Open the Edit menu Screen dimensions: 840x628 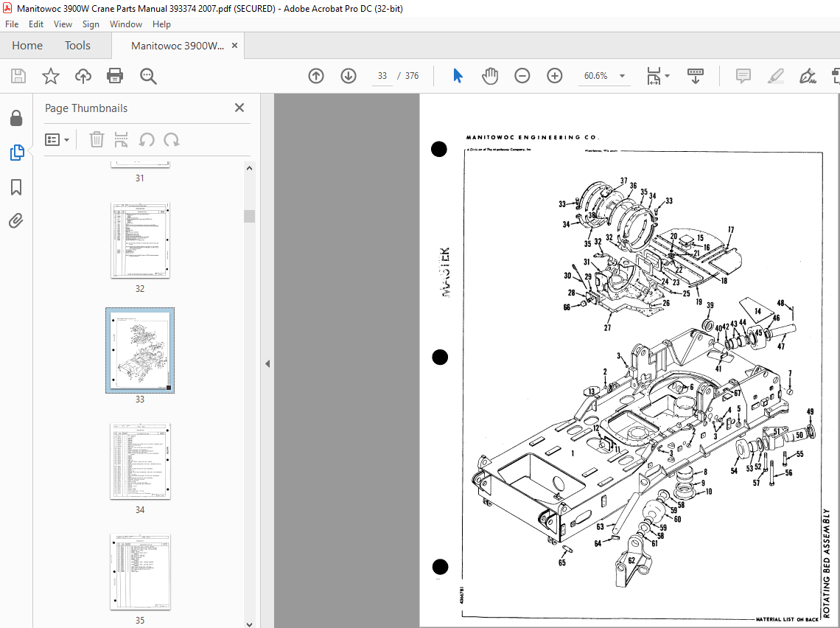pos(36,24)
